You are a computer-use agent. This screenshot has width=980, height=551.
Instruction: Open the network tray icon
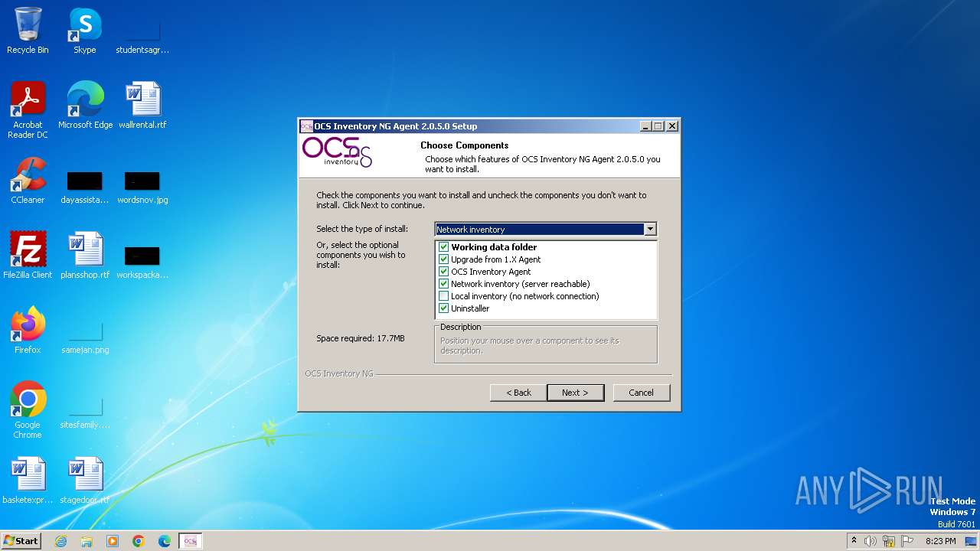pos(889,541)
